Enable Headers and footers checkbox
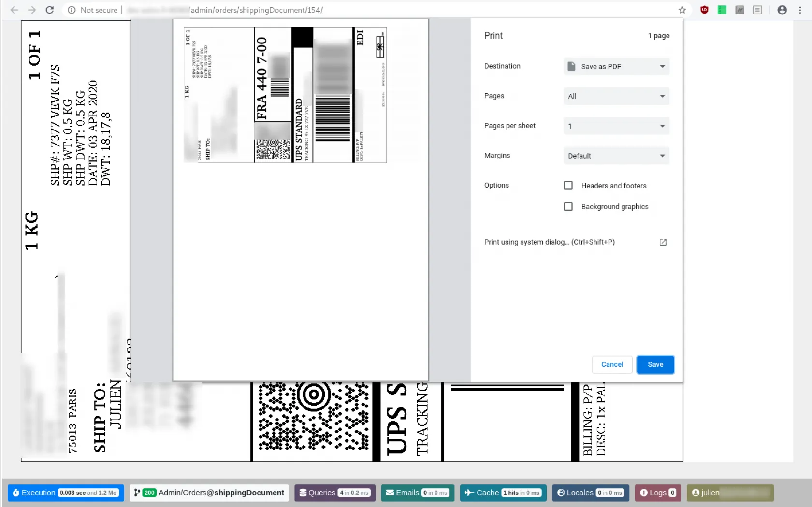The width and height of the screenshot is (812, 507). click(x=568, y=186)
